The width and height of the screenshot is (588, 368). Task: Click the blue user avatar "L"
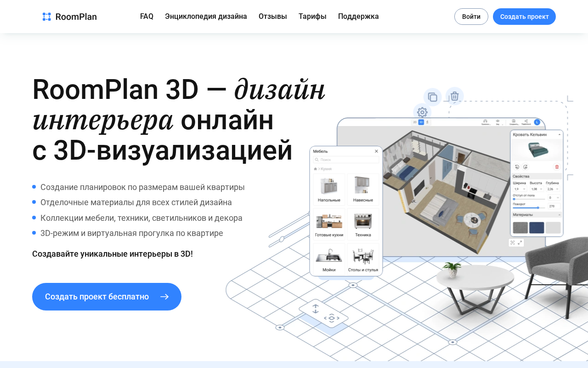(x=537, y=122)
